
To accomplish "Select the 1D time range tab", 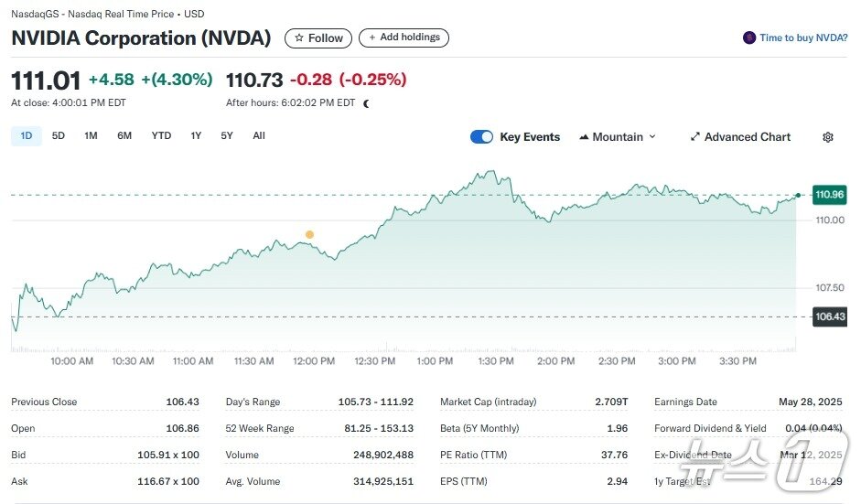I will click(x=27, y=135).
